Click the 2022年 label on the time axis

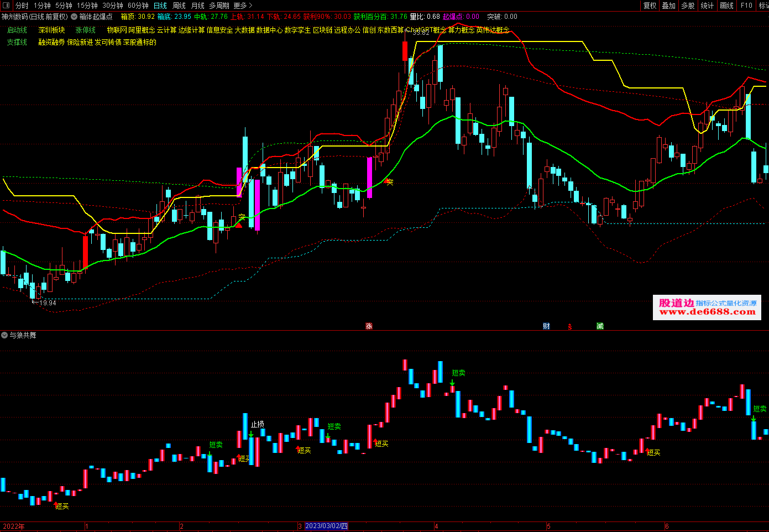tap(14, 526)
